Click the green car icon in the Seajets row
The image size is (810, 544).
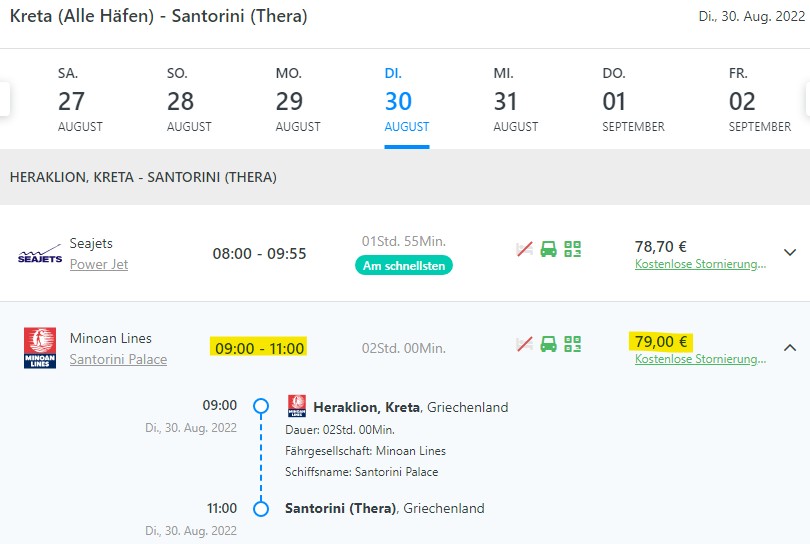tap(548, 249)
